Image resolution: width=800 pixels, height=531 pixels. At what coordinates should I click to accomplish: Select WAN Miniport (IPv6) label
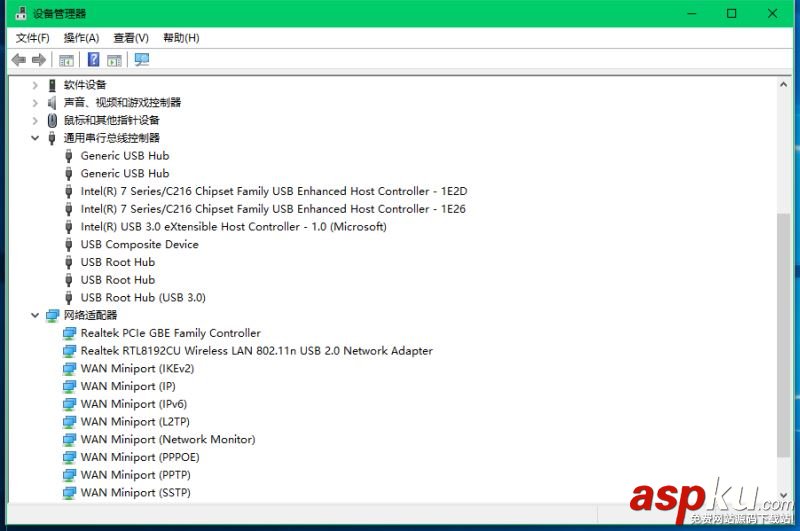click(x=134, y=404)
